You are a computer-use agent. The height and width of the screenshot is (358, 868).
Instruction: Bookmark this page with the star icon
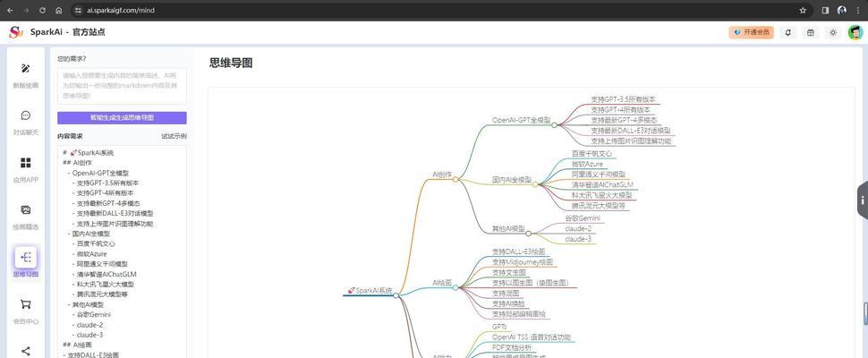(803, 10)
